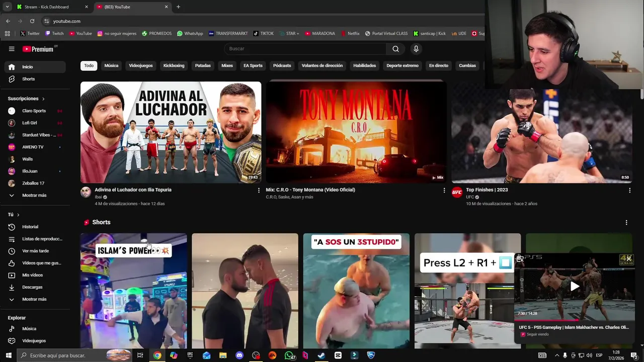
Task: Expand Mostrar más under Tú
Action: pos(35,299)
